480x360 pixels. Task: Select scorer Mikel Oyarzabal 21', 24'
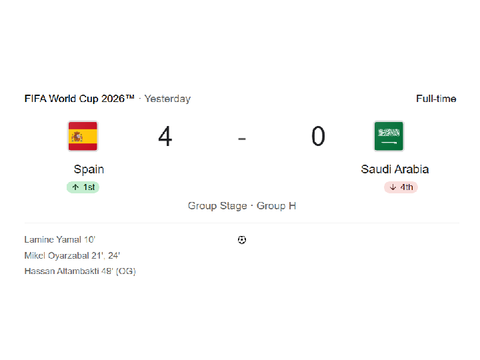pos(72,256)
